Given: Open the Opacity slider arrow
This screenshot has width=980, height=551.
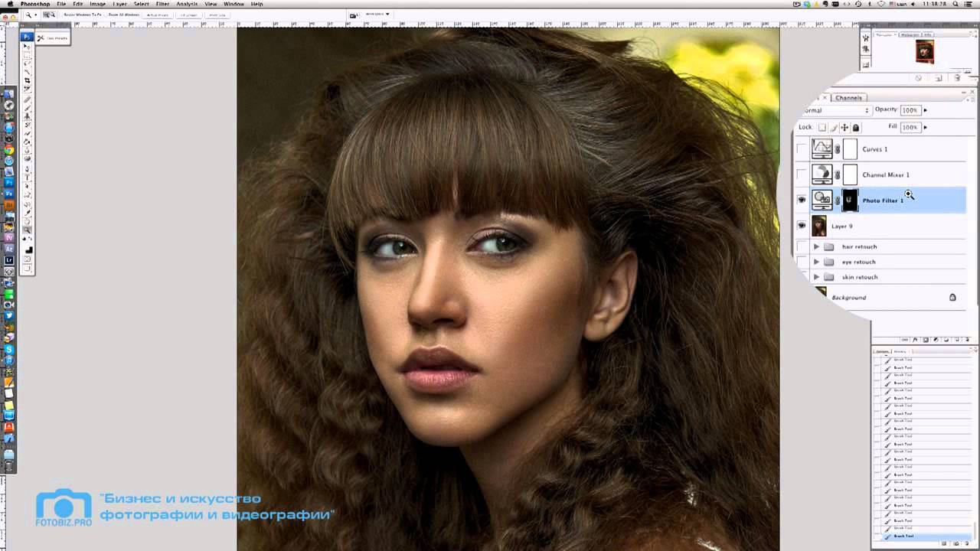Looking at the screenshot, I should (x=925, y=110).
